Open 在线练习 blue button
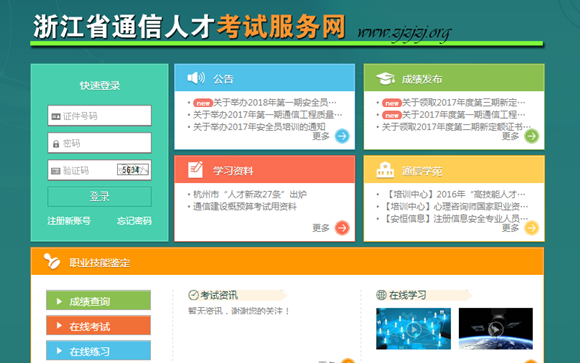This screenshot has height=363, width=580. pyautogui.click(x=98, y=350)
